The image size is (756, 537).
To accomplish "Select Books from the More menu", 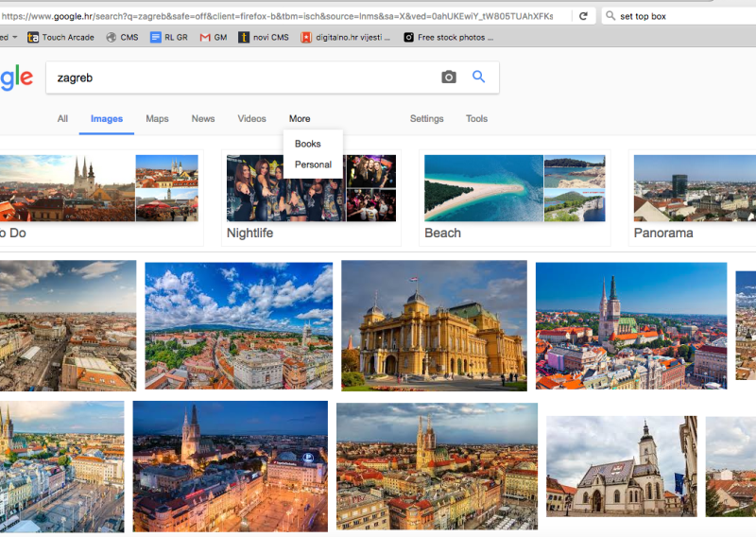I will tap(308, 144).
